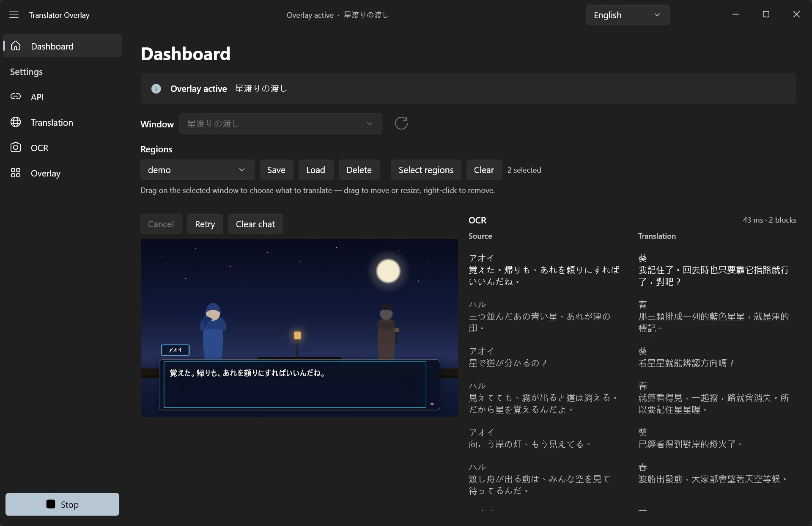Image resolution: width=812 pixels, height=526 pixels.
Task: Open the demo regions preset dropdown
Action: pyautogui.click(x=197, y=170)
